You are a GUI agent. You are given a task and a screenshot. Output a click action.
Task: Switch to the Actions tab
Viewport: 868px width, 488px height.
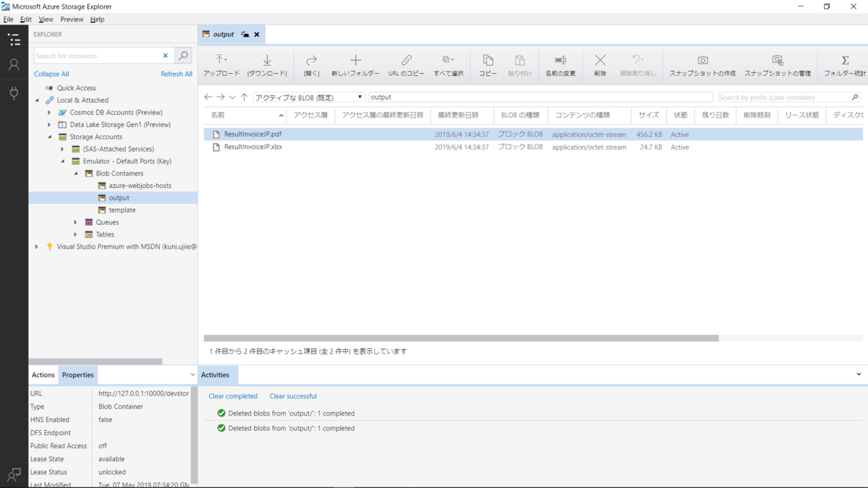[43, 374]
